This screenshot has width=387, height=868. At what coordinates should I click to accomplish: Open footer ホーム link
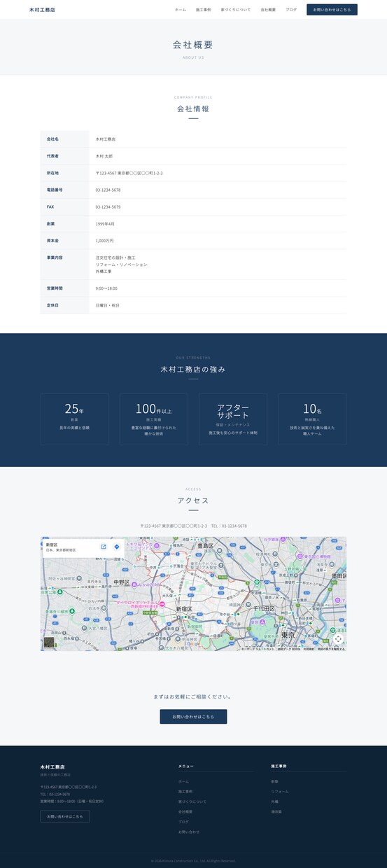(x=183, y=781)
